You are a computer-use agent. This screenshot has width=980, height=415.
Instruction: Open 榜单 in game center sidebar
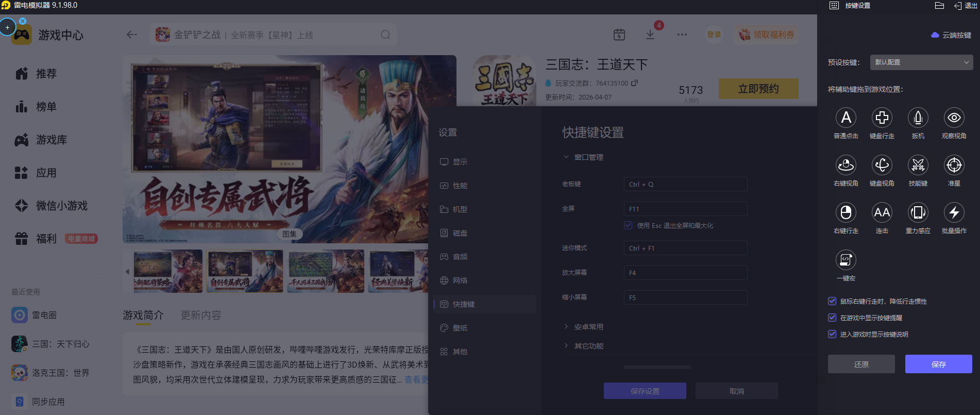point(36,107)
